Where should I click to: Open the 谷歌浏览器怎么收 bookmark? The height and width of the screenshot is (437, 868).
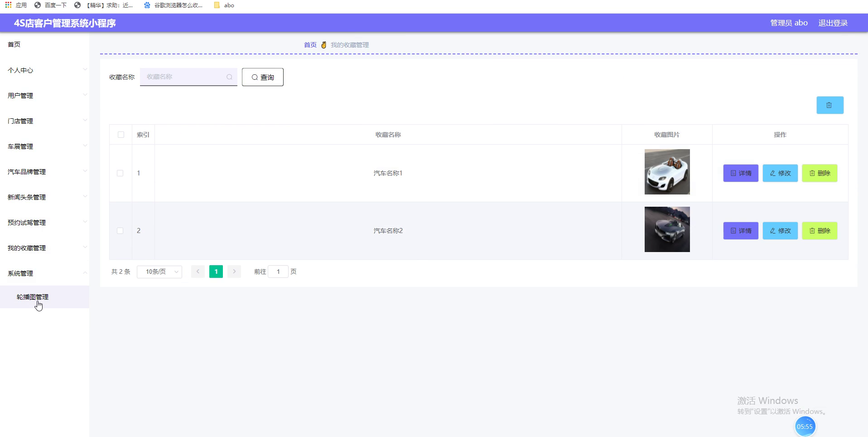coord(173,5)
